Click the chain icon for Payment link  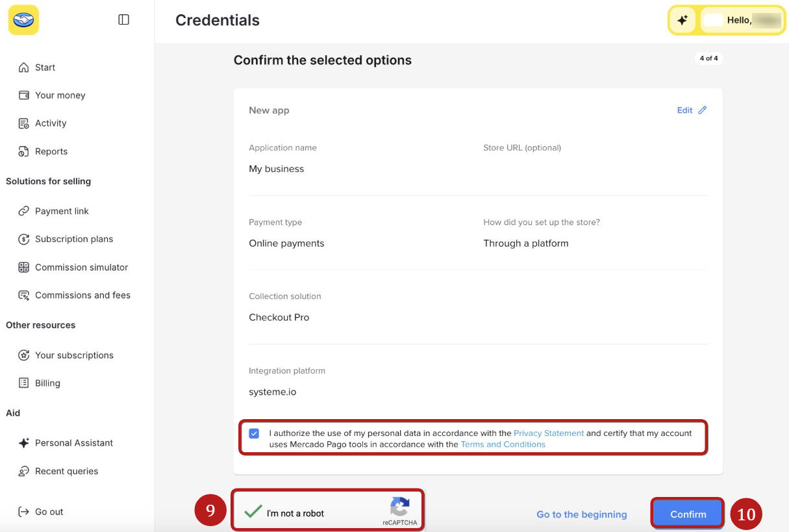click(x=24, y=211)
